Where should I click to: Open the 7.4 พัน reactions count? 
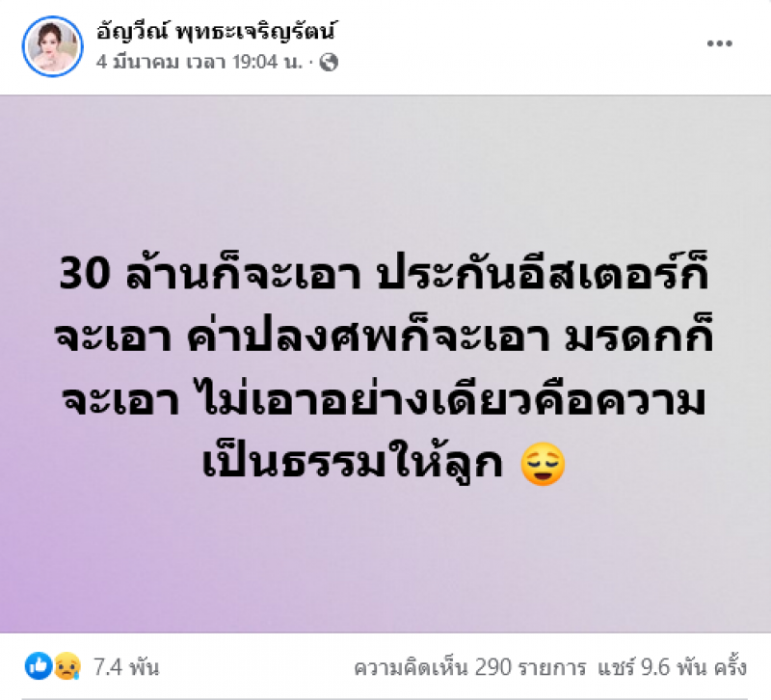click(126, 667)
